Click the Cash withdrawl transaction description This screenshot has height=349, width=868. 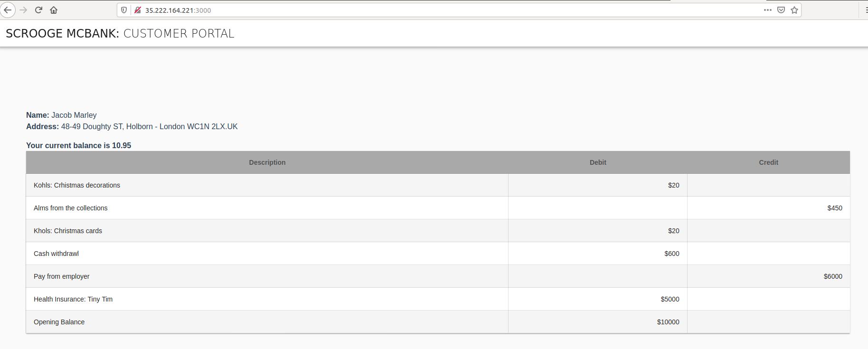(56, 254)
